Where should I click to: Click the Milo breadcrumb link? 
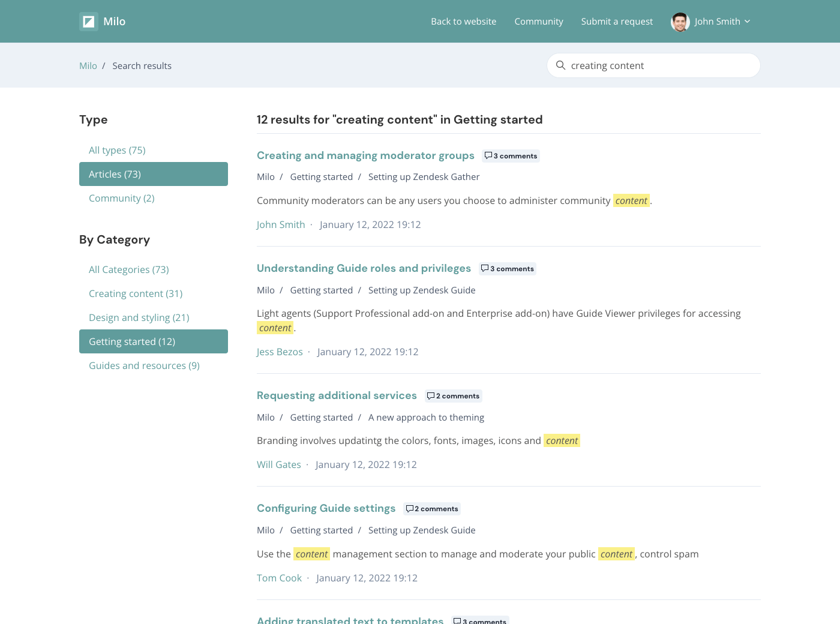(x=88, y=66)
